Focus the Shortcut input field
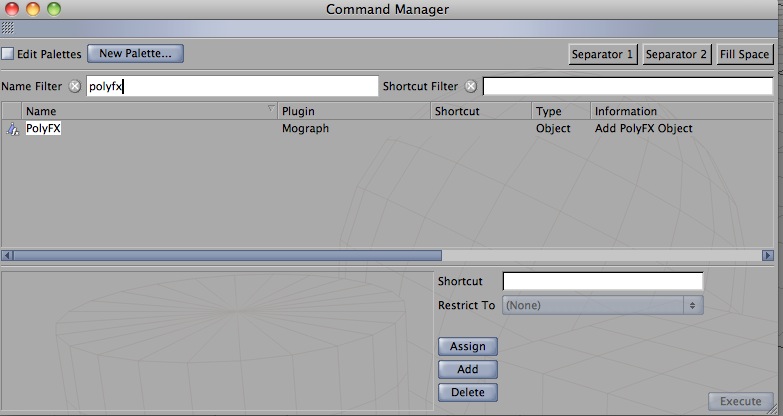Image resolution: width=783 pixels, height=416 pixels. 602,281
